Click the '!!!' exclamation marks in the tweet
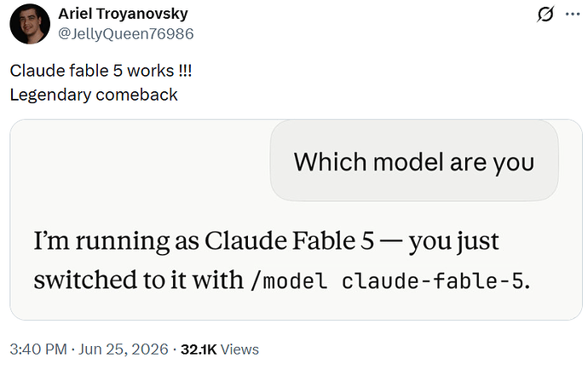This screenshot has width=588, height=370. (x=185, y=71)
